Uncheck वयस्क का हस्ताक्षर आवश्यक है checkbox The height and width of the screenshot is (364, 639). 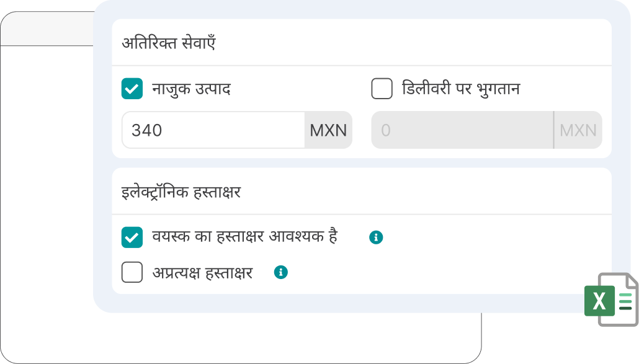132,237
